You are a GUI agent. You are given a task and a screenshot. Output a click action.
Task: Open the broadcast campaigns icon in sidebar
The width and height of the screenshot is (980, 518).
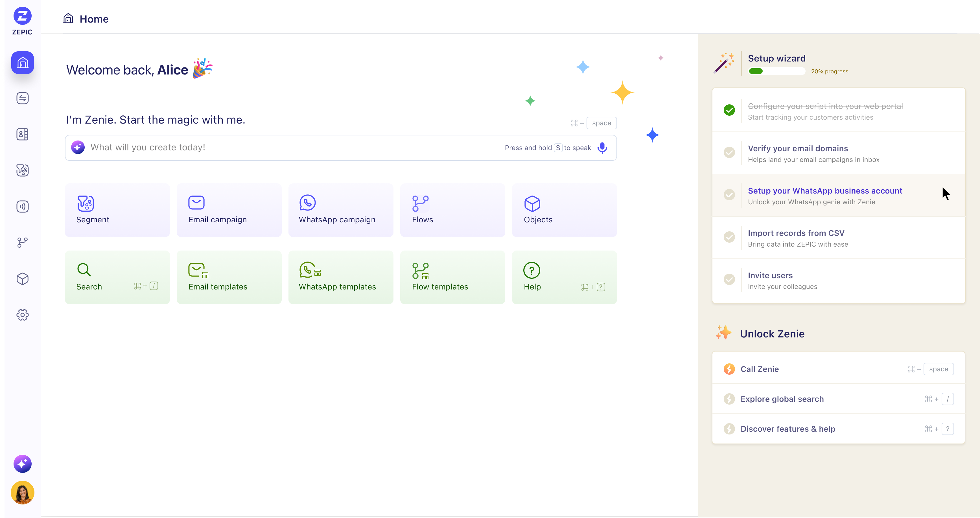coord(23,207)
